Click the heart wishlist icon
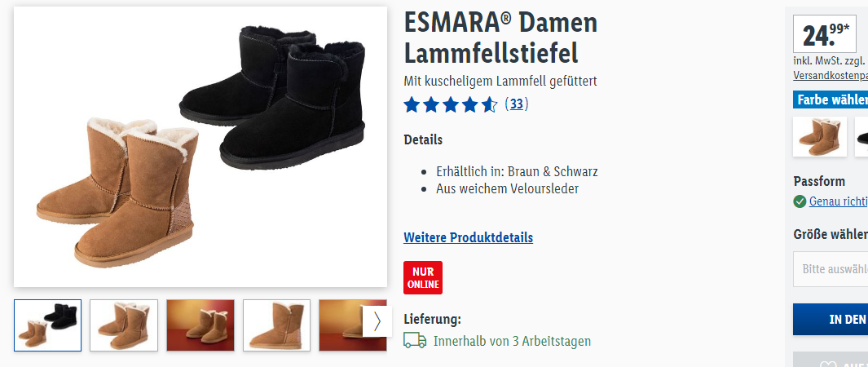Screen dimensions: 868x367 827,364
